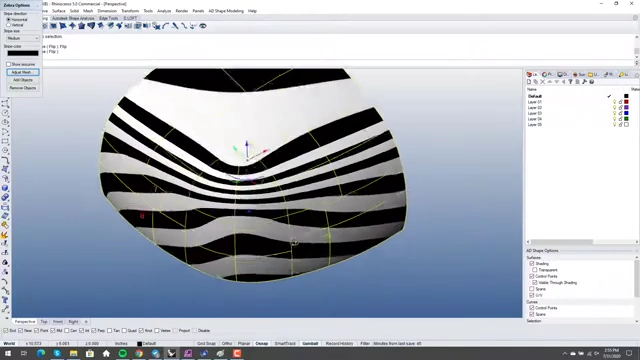Viewport: 640px width, 360px height.
Task: Click Layer 03 blue color swatch
Action: tap(626, 113)
